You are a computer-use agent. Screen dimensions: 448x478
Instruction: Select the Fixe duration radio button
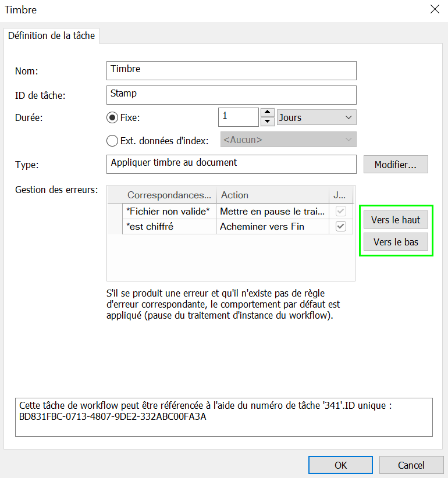pyautogui.click(x=112, y=117)
